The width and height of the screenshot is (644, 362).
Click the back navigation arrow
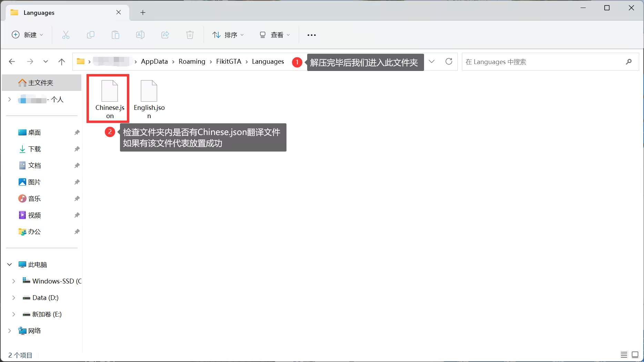[x=12, y=61]
